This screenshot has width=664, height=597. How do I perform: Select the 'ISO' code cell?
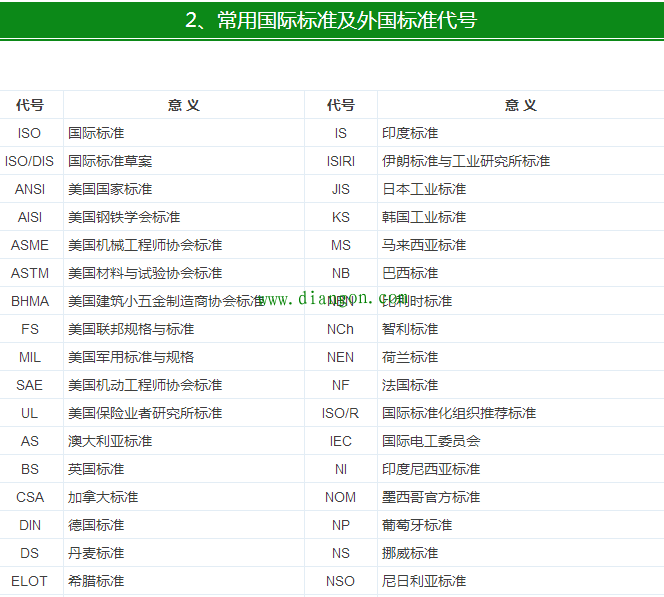pyautogui.click(x=30, y=133)
